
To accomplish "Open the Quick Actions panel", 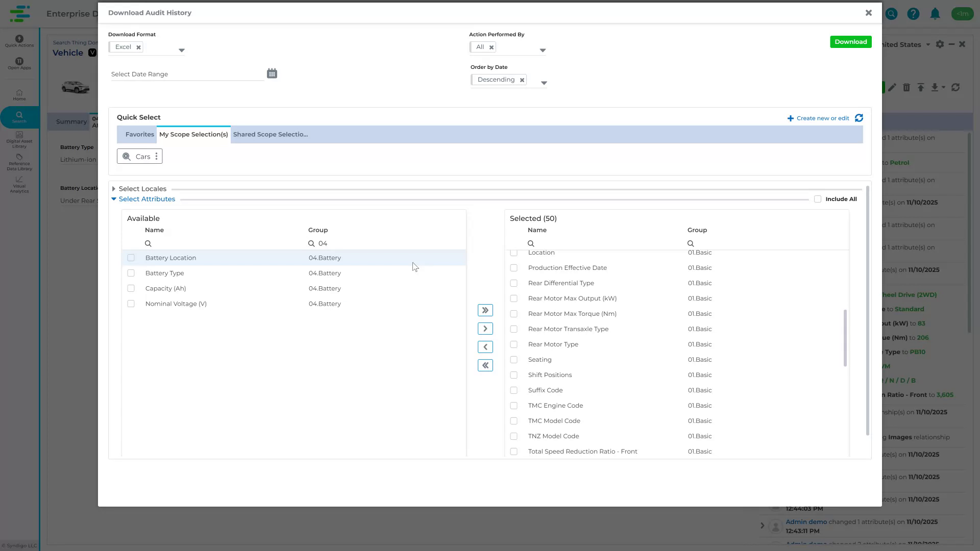I will [x=19, y=42].
